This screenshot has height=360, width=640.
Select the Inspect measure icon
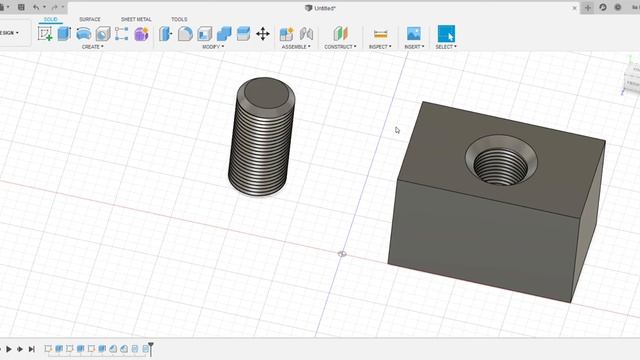380,34
